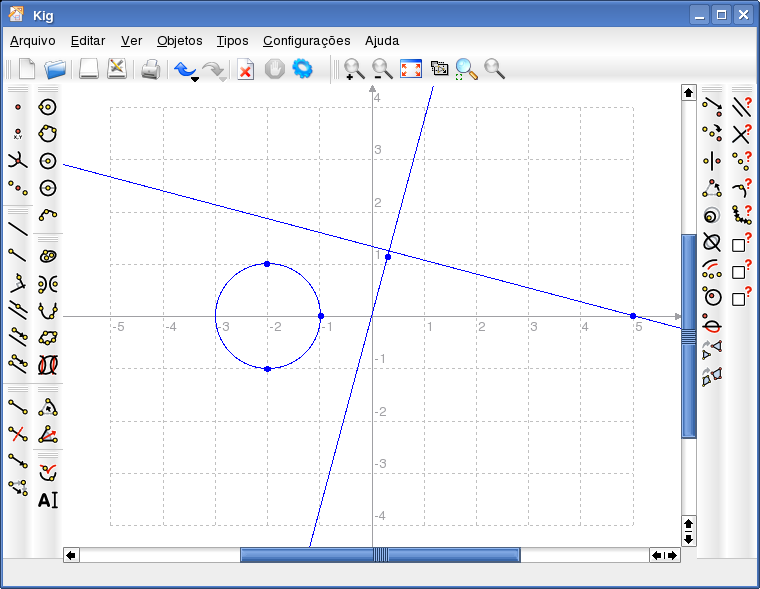This screenshot has height=589, width=760.
Task: Select the point at bottom of circle
Action: pos(268,369)
